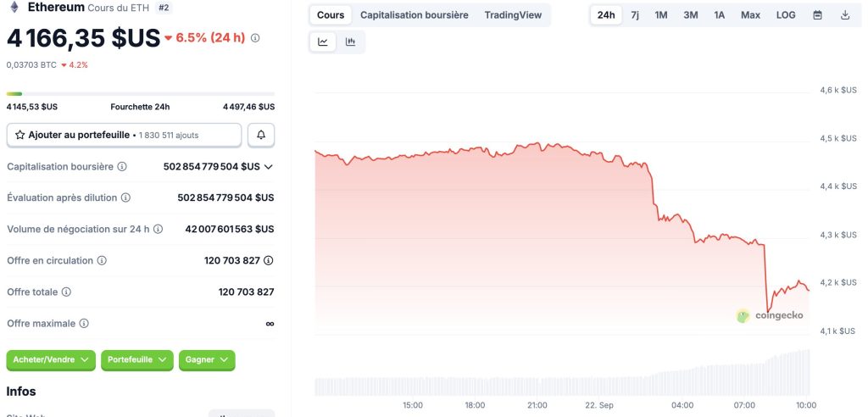The width and height of the screenshot is (868, 417).
Task: Click the notification bell icon
Action: 261,135
